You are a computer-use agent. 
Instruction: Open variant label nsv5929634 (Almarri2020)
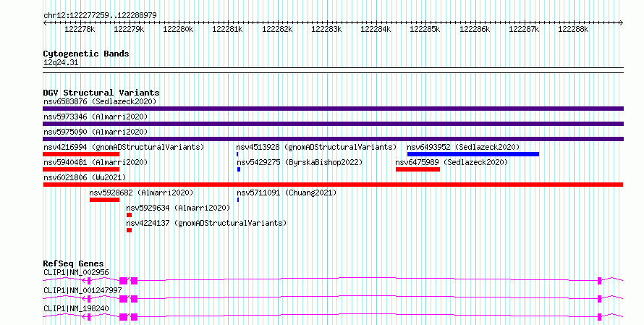178,208
